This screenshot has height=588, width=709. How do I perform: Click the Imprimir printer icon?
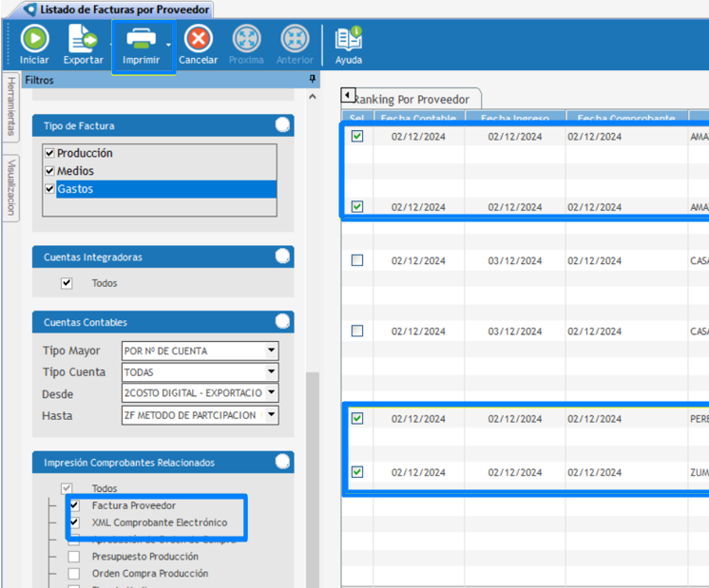point(141,40)
